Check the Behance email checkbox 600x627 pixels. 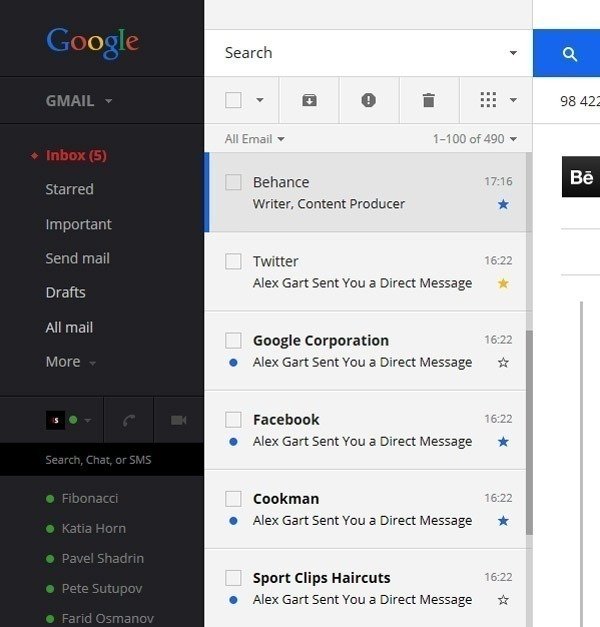pyautogui.click(x=233, y=182)
